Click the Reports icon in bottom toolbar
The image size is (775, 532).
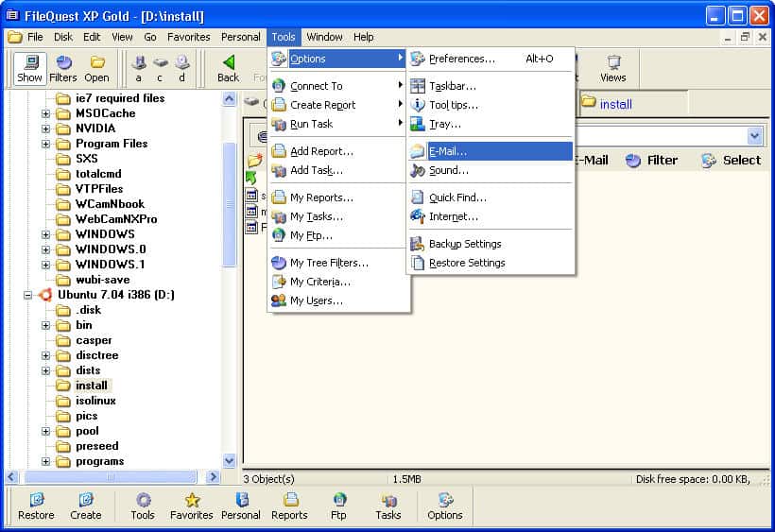[289, 506]
